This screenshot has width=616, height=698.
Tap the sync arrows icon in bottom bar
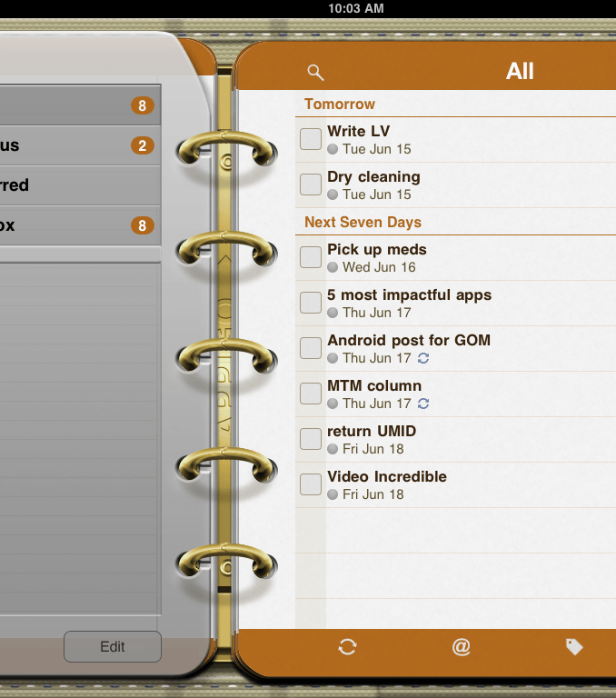347,647
